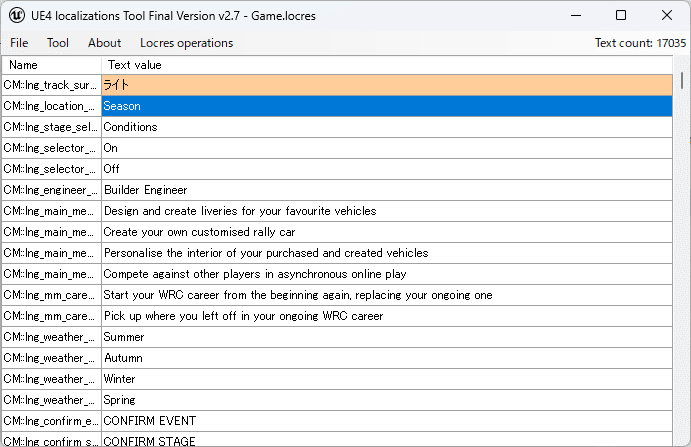Select the 'Season' text value cell
This screenshot has height=447, width=691.
point(386,106)
